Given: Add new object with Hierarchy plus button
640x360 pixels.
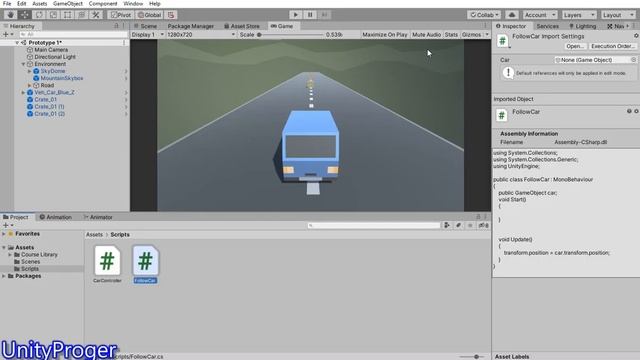Looking at the screenshot, I should 8,34.
